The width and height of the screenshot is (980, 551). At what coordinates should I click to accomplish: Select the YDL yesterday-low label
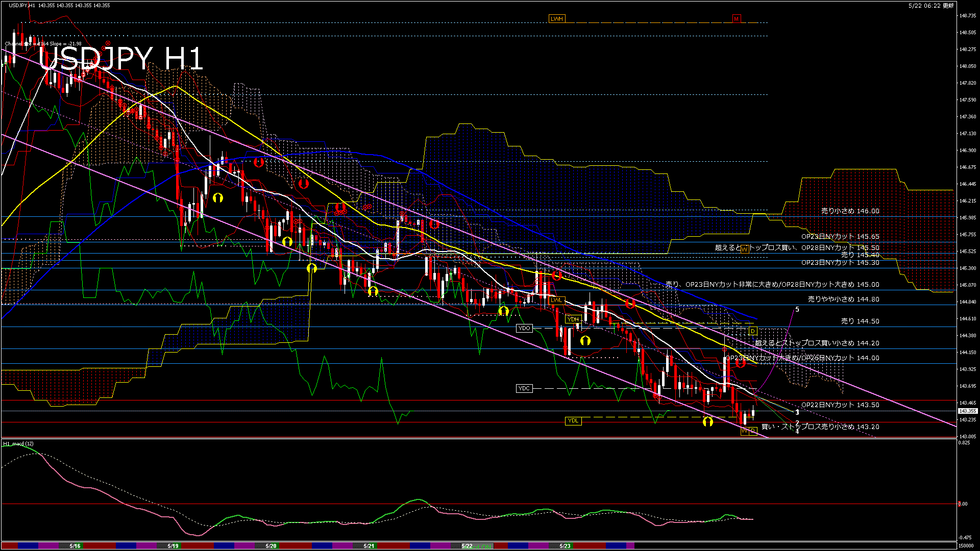click(573, 421)
